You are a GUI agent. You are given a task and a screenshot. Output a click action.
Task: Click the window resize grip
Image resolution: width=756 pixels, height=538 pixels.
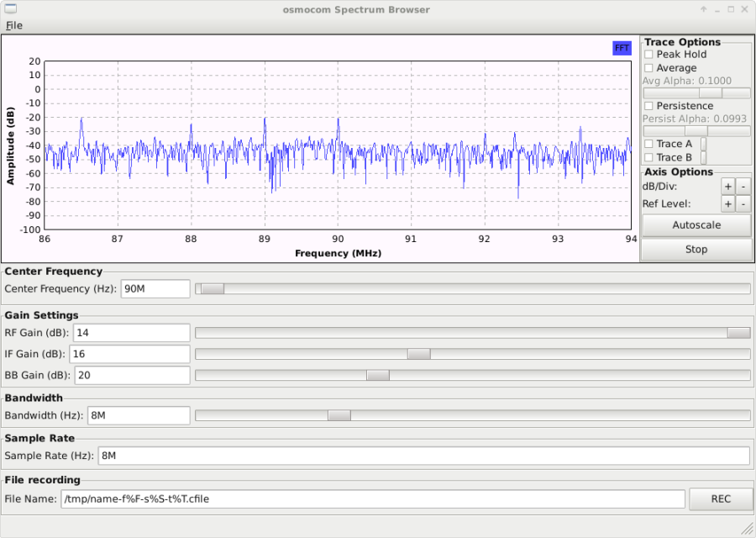[747, 529]
